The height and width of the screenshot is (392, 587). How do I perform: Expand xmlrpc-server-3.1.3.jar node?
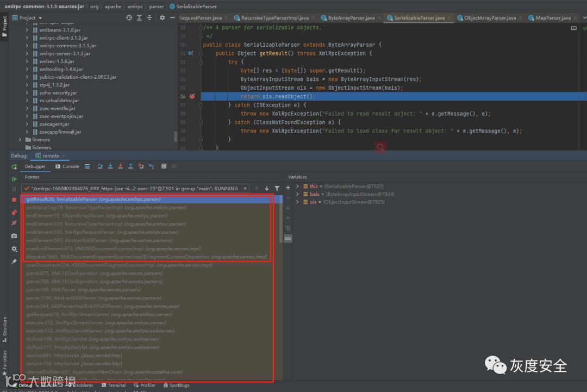click(x=27, y=53)
